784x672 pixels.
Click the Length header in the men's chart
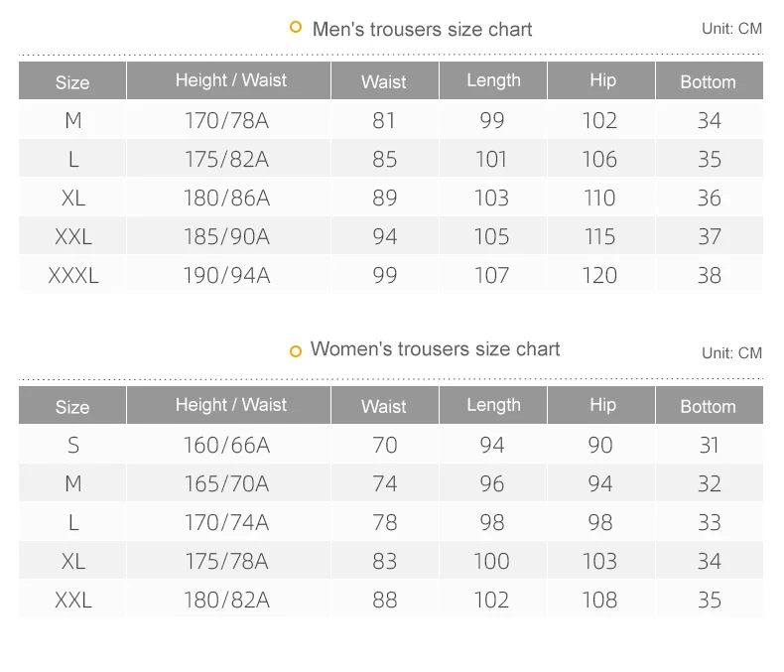tap(493, 80)
